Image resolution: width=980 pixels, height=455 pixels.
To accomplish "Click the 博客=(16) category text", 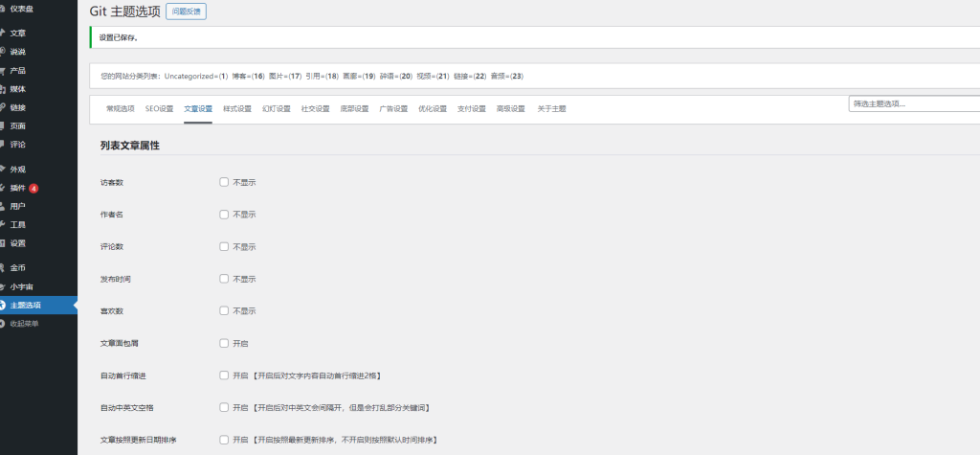I will tap(249, 77).
